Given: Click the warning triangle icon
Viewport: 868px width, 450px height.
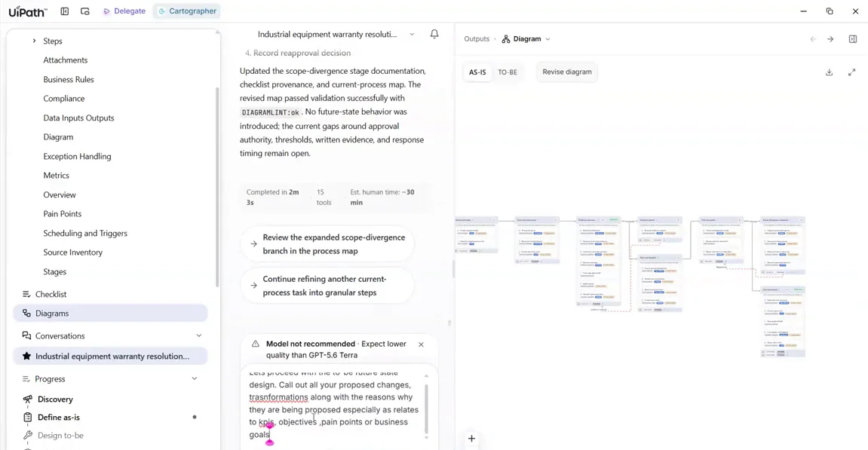Looking at the screenshot, I should click(255, 344).
